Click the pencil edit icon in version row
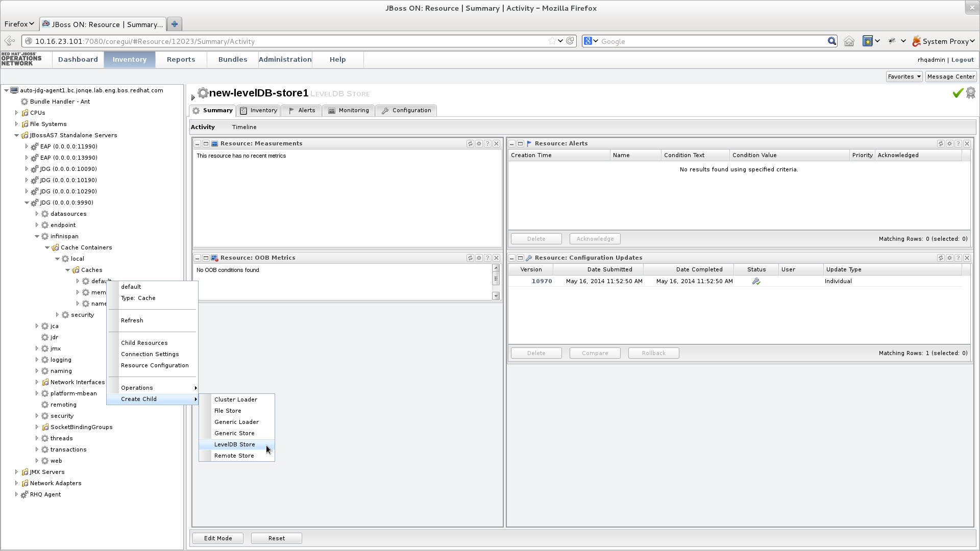Screen dimensions: 980x551 756,281
